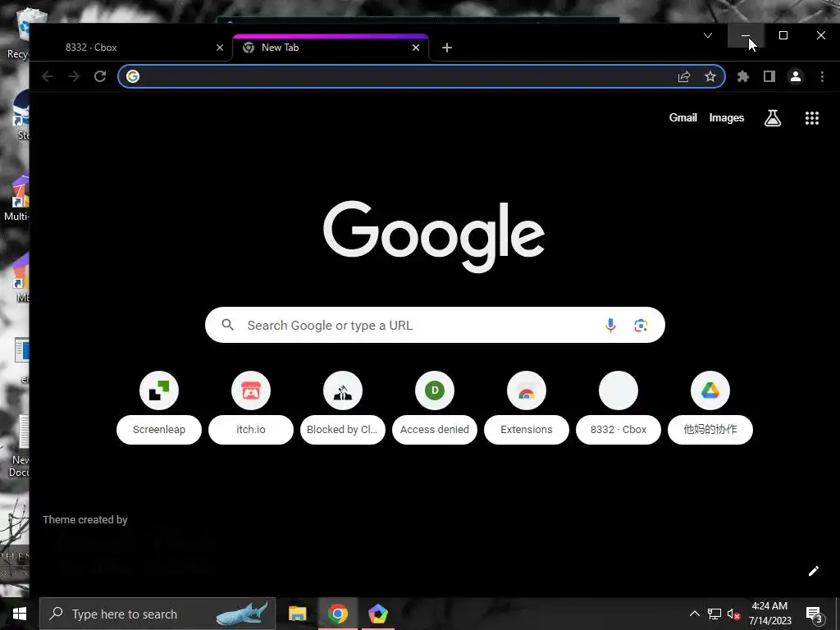Bookmark this tab with the star icon
Viewport: 840px width, 630px height.
(710, 76)
